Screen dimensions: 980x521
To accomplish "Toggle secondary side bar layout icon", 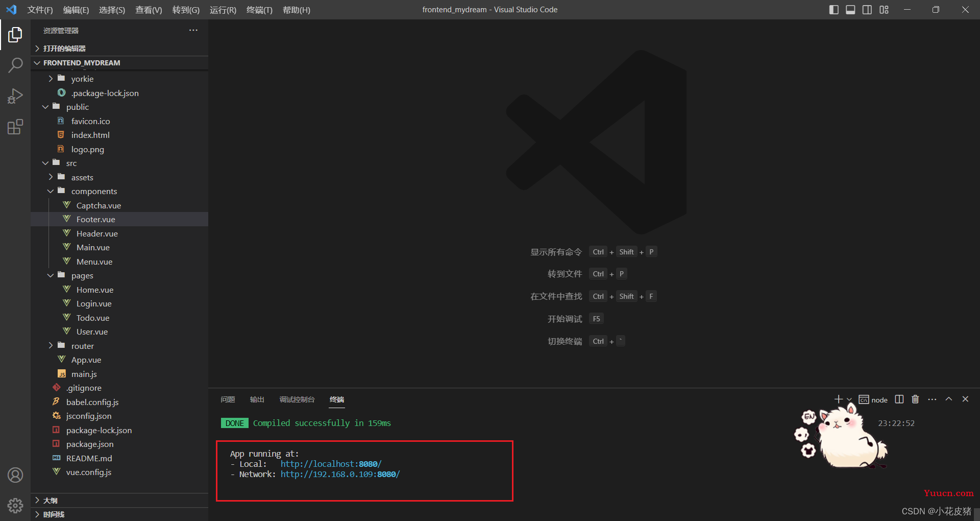I will (867, 10).
